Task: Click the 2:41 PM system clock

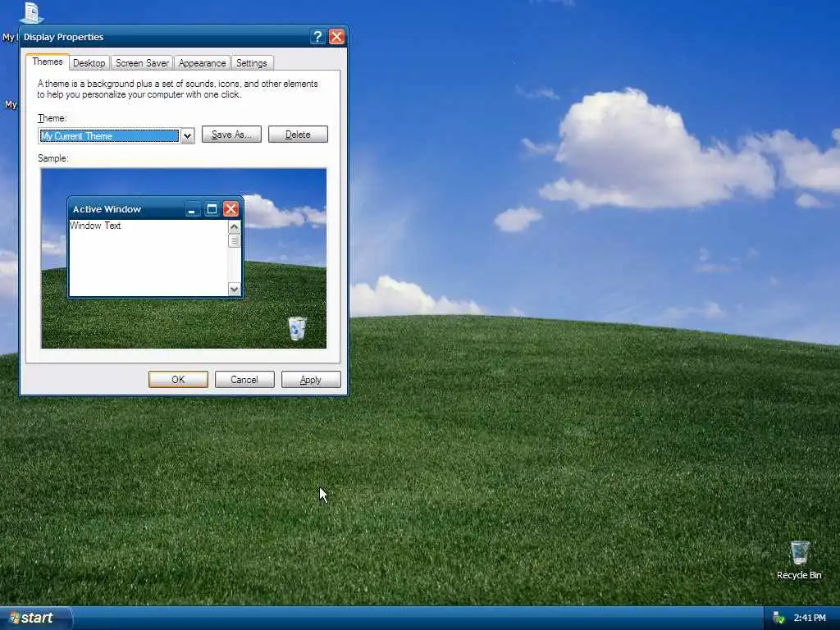Action: [810, 618]
